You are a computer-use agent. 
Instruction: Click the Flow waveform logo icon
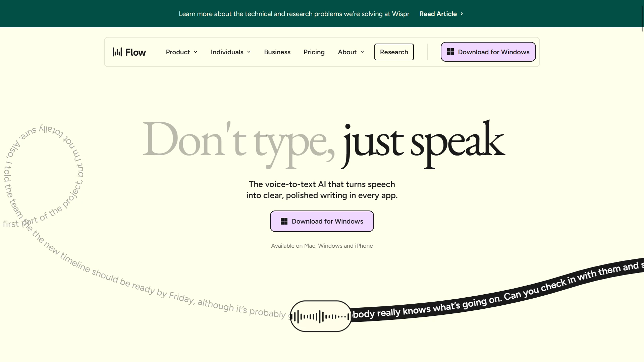click(x=117, y=52)
